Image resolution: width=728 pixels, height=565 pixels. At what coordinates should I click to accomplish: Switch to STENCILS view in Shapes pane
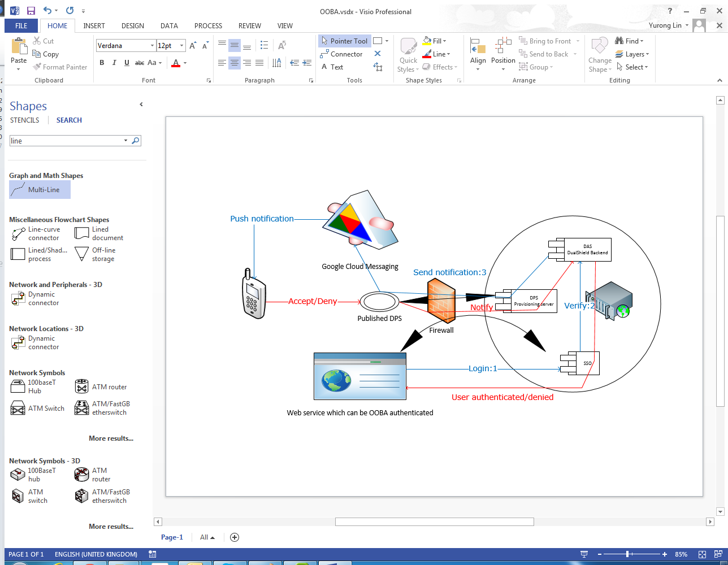coord(25,120)
